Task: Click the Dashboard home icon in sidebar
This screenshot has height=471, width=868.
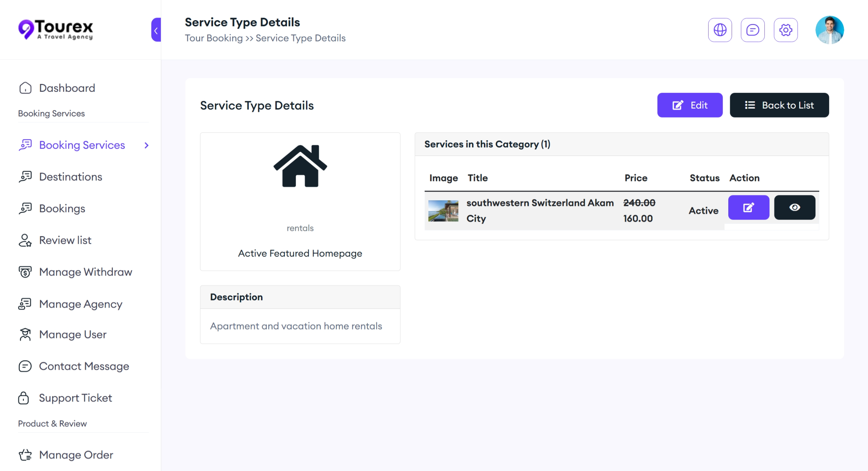Action: (25, 88)
